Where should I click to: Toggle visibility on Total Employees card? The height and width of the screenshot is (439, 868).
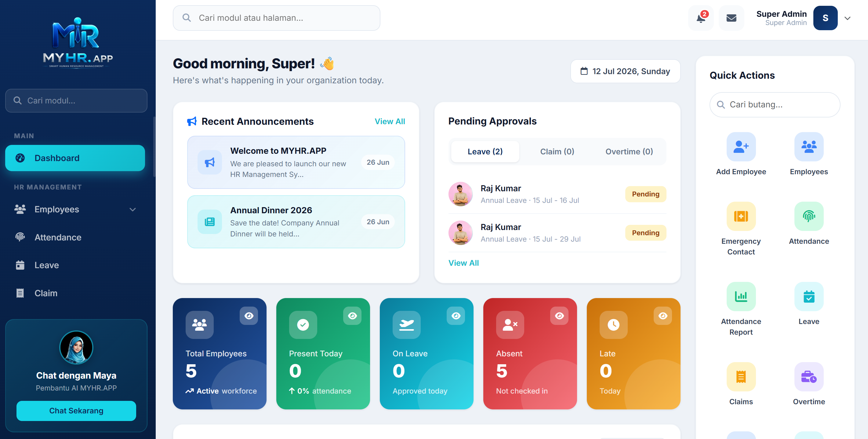click(x=249, y=316)
